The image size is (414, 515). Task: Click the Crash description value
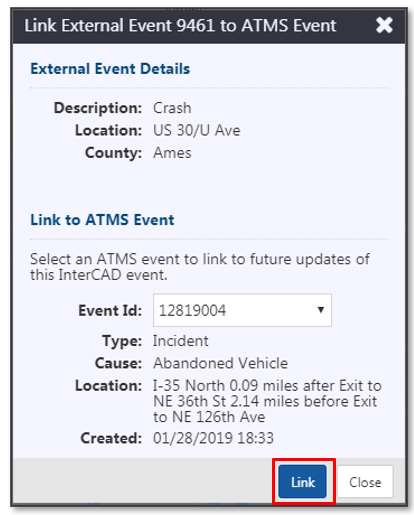coord(172,108)
